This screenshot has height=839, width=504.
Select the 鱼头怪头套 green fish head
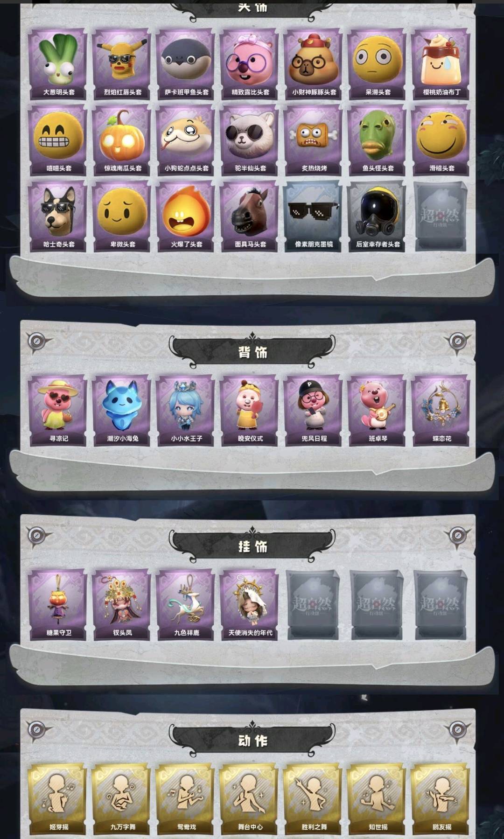378,140
